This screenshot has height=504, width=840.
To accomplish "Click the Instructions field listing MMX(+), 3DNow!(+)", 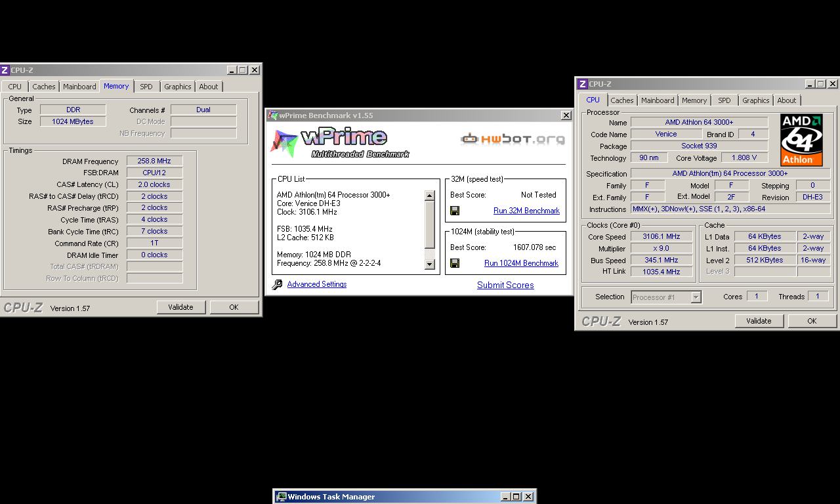I will 730,209.
